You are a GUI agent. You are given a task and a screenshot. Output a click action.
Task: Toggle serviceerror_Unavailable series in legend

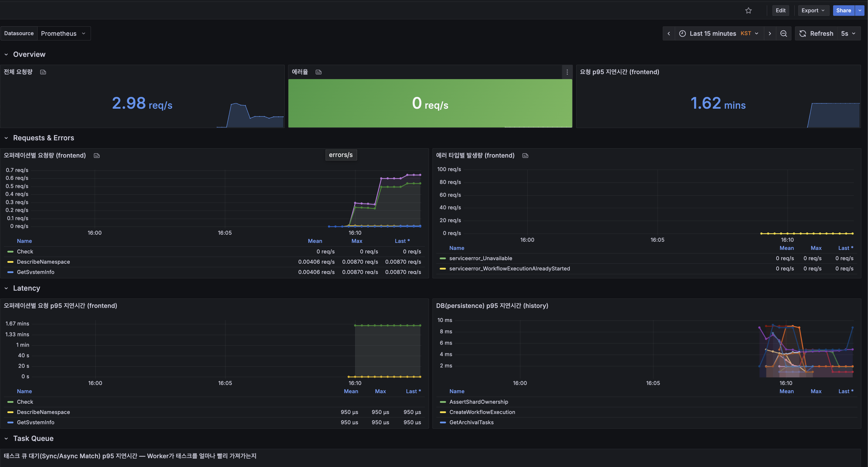coord(481,258)
